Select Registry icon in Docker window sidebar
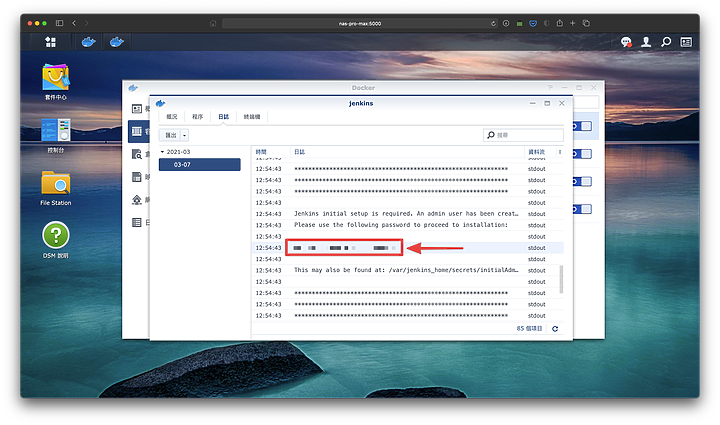The height and width of the screenshot is (425, 720). (137, 154)
